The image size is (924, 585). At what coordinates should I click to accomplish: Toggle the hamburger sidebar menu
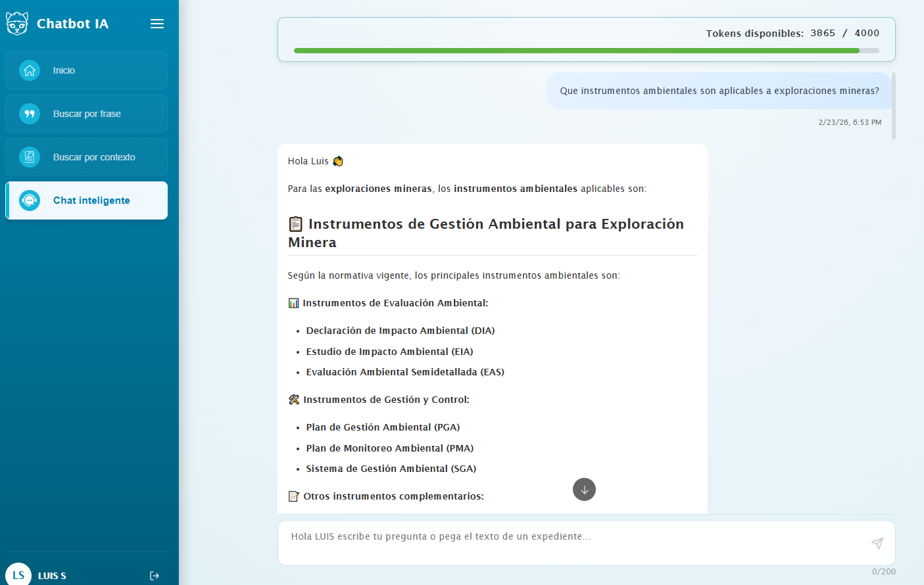coord(157,24)
